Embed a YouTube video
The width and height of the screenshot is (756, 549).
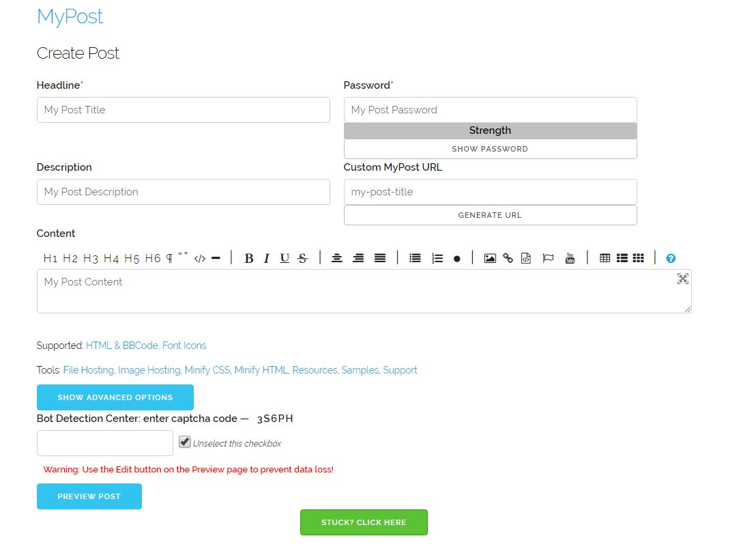tap(570, 259)
